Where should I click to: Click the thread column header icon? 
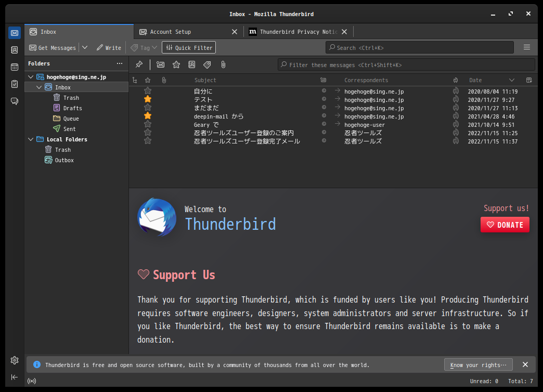pos(135,81)
